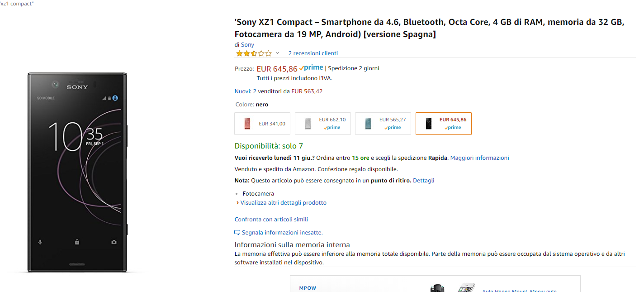Click the Prime logo next to price

(311, 68)
